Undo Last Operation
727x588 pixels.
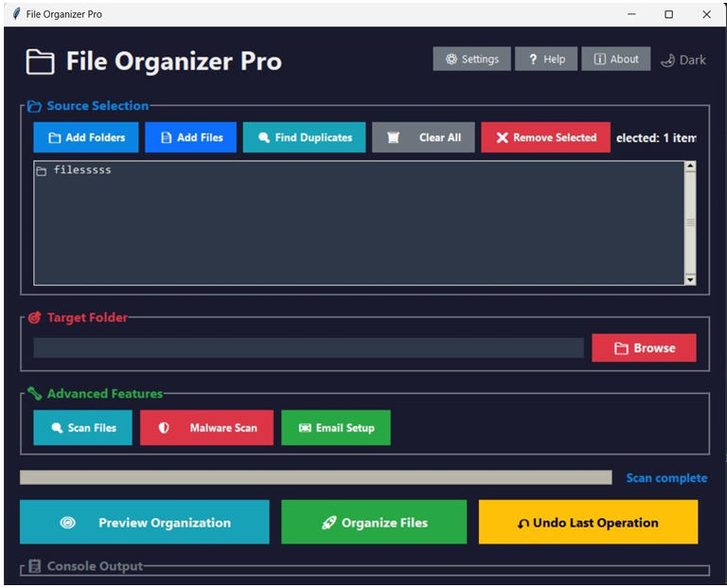589,522
